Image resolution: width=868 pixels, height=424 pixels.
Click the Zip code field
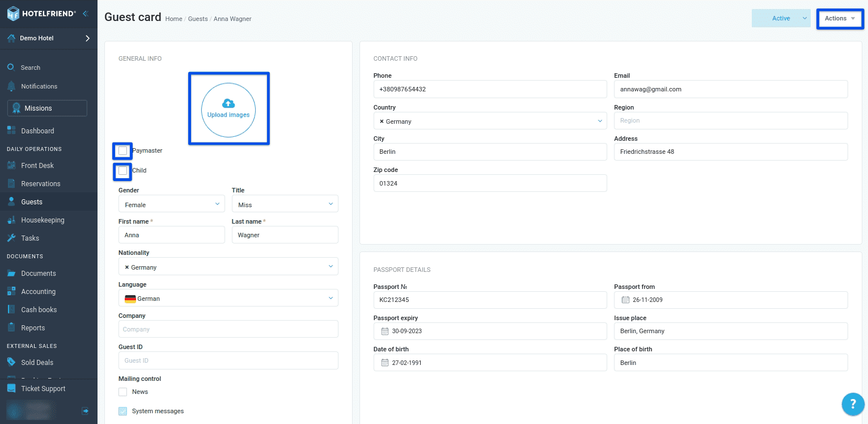(490, 183)
